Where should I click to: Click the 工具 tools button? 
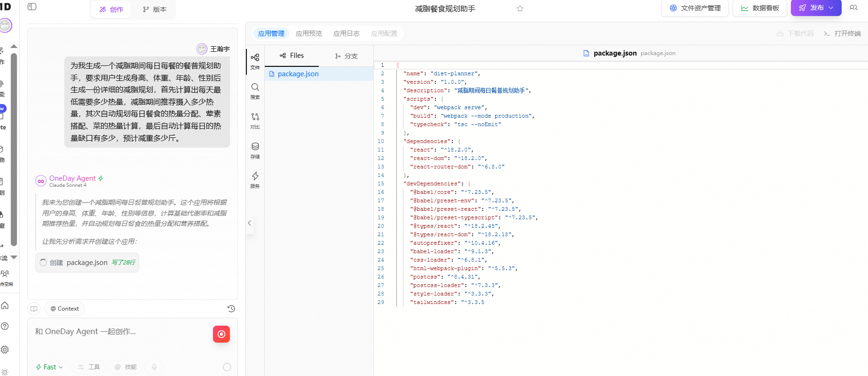pos(89,367)
